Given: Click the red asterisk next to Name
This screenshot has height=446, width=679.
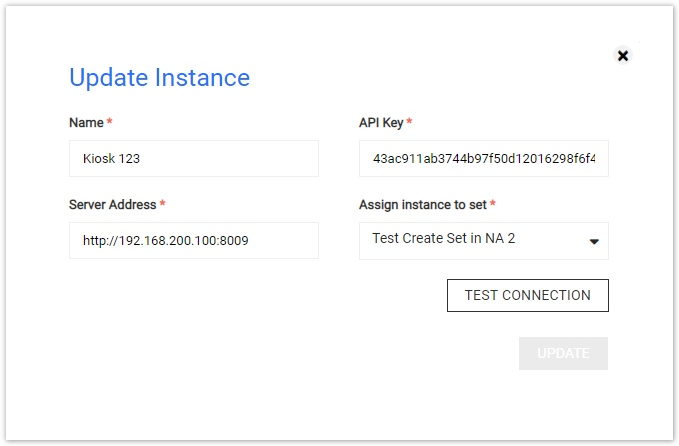Looking at the screenshot, I should point(110,121).
